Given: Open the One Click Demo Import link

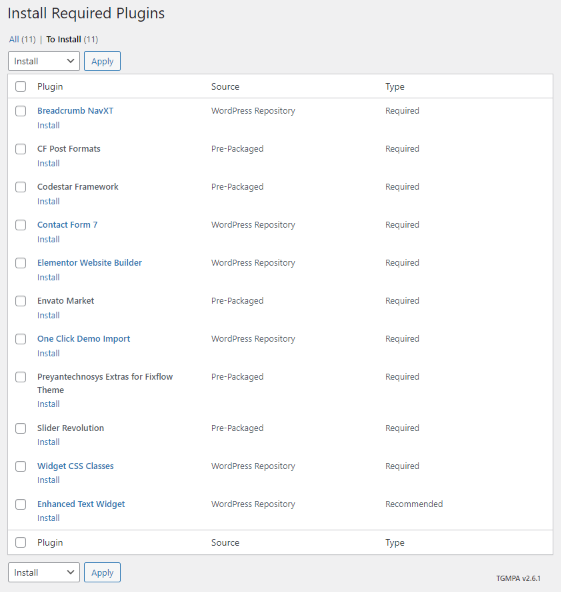Looking at the screenshot, I should (83, 339).
